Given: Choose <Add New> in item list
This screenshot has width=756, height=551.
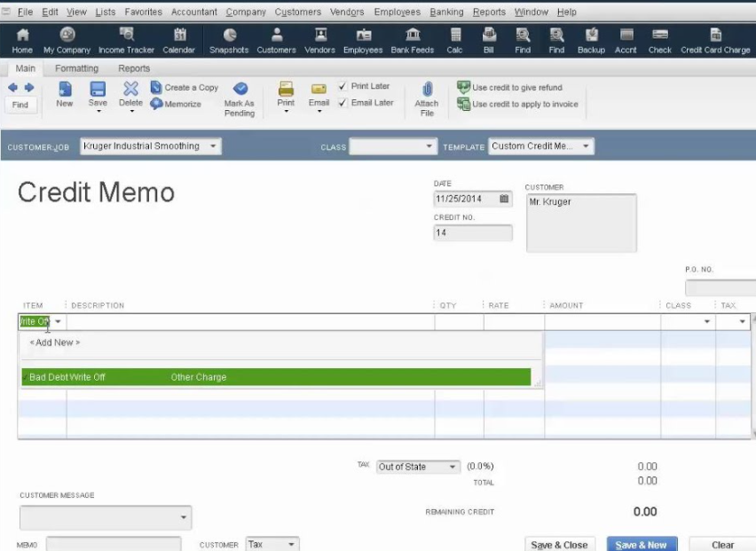Looking at the screenshot, I should (54, 342).
